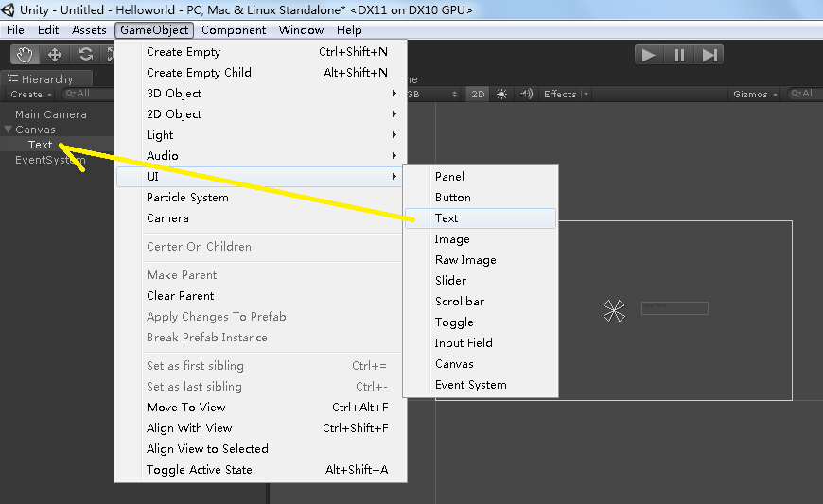This screenshot has width=823, height=504.
Task: Select Raw Image in UI submenu
Action: (x=481, y=260)
